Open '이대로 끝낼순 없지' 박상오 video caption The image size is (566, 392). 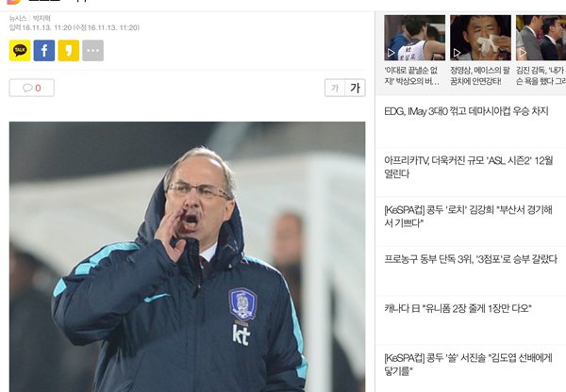[412, 75]
